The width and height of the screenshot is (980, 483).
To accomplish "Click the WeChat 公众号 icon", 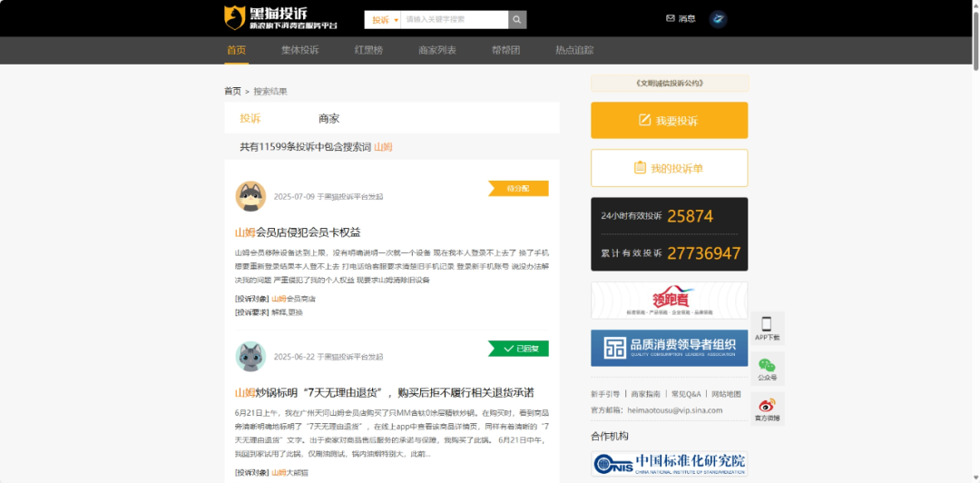I will (x=767, y=368).
